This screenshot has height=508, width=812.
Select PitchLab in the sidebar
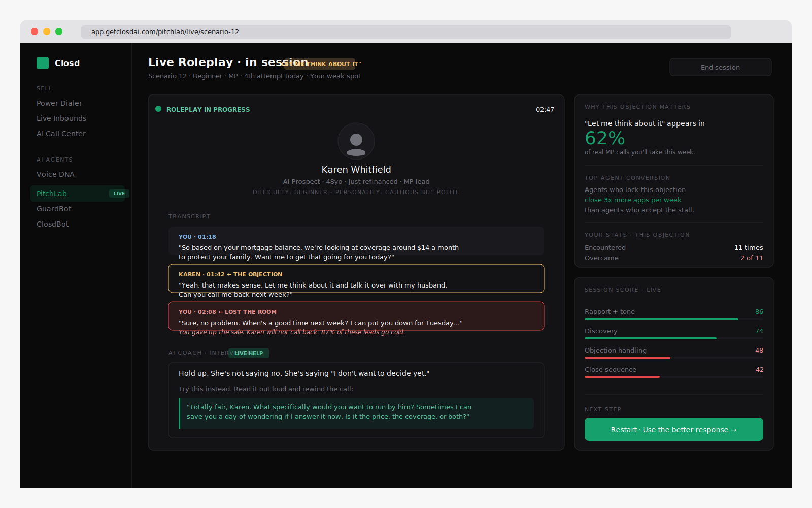(52, 194)
